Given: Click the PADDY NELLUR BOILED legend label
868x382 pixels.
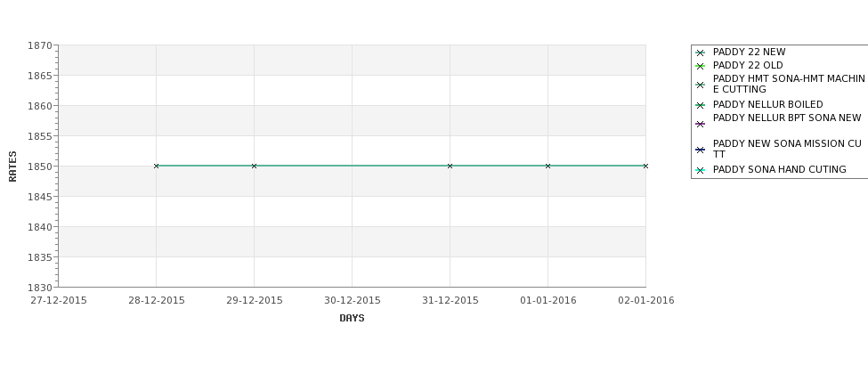Looking at the screenshot, I should (767, 105).
